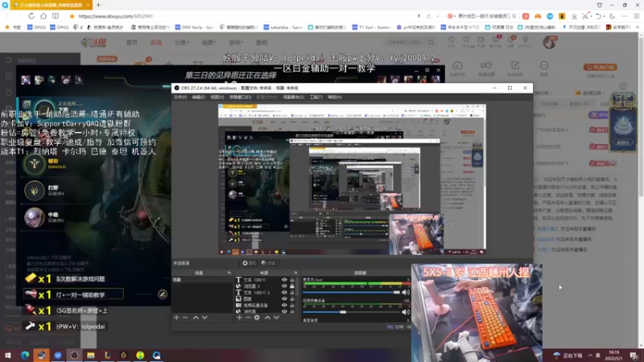Open the 滤镜 filters button above sources
644x362 pixels.
pyautogui.click(x=268, y=263)
